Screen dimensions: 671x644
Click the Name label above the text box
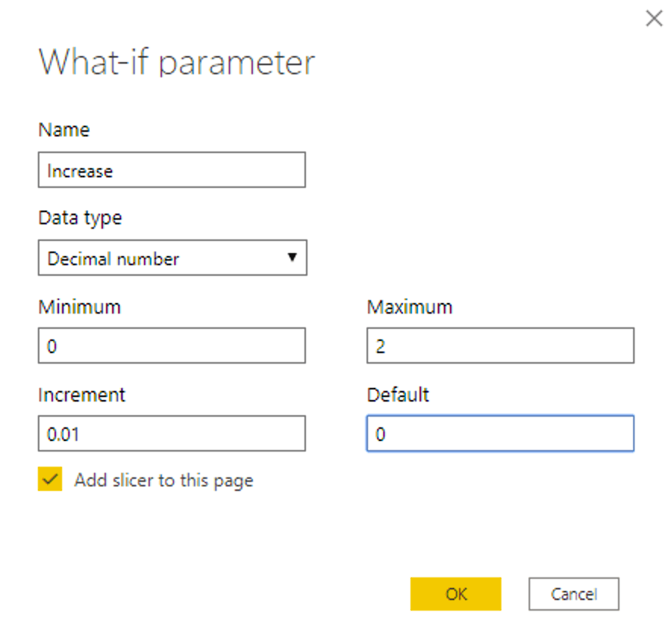pos(64,130)
